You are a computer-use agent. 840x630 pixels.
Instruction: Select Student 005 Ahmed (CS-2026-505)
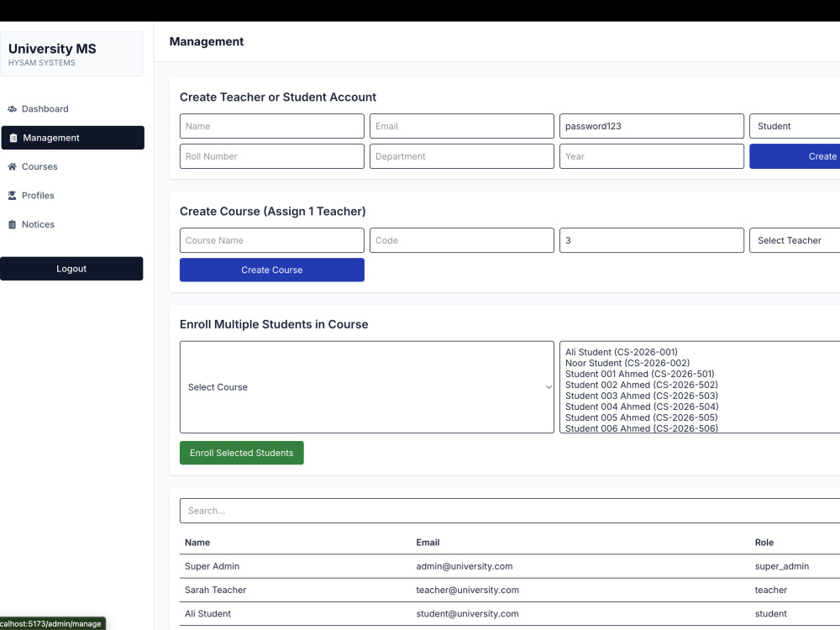pos(641,417)
